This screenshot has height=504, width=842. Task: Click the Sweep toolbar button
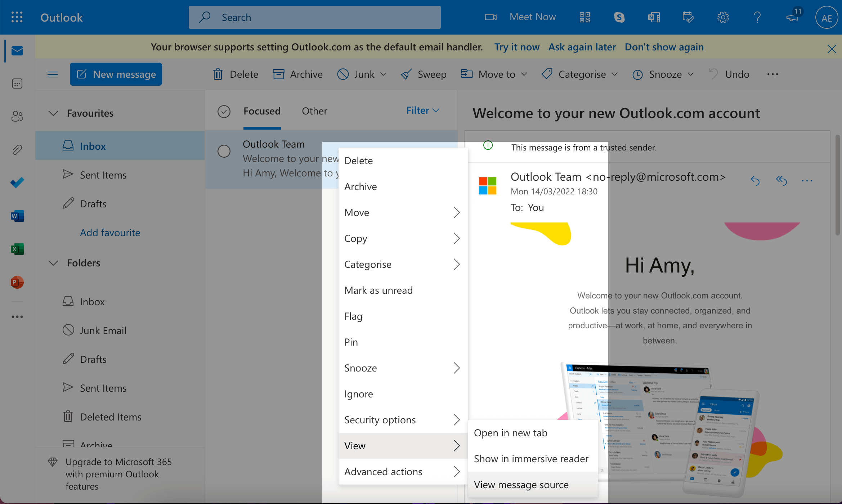(x=424, y=74)
